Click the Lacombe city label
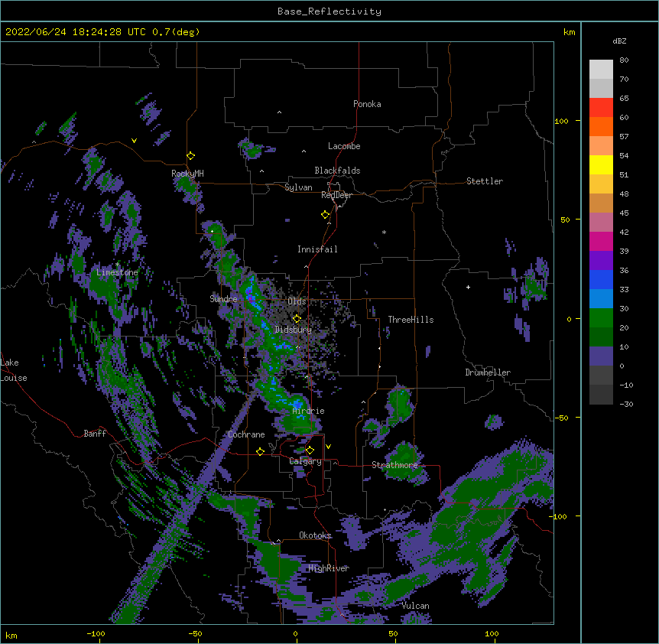659x644 pixels. coord(344,146)
